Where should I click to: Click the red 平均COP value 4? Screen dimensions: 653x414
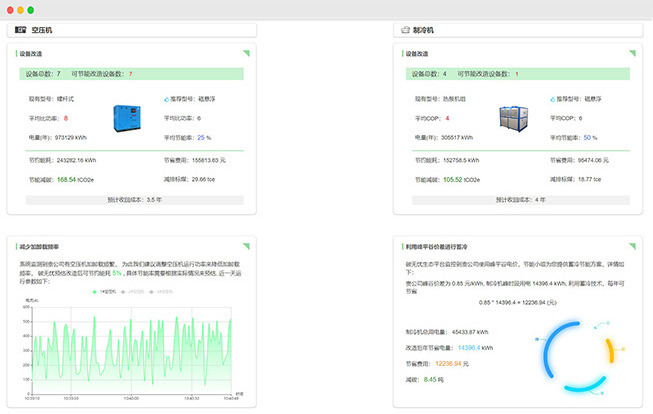click(447, 118)
